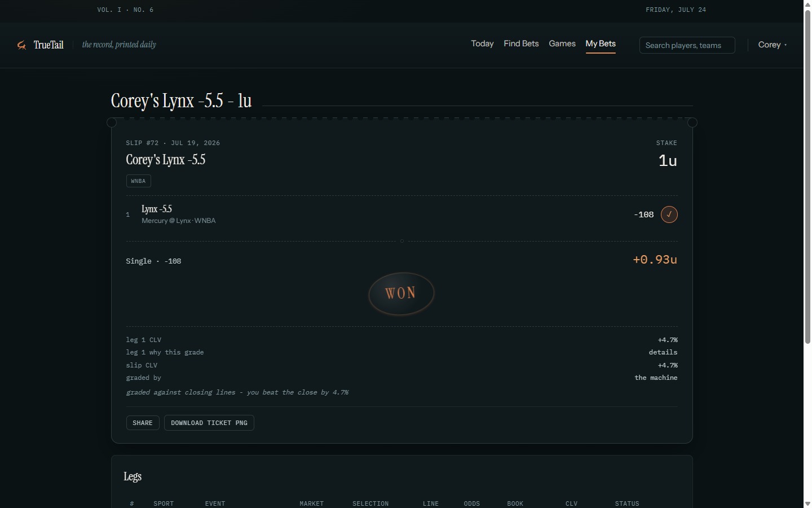Click the Mercury @ Lynx · WNBA subtitle
Image resolution: width=812 pixels, height=508 pixels.
pyautogui.click(x=179, y=221)
